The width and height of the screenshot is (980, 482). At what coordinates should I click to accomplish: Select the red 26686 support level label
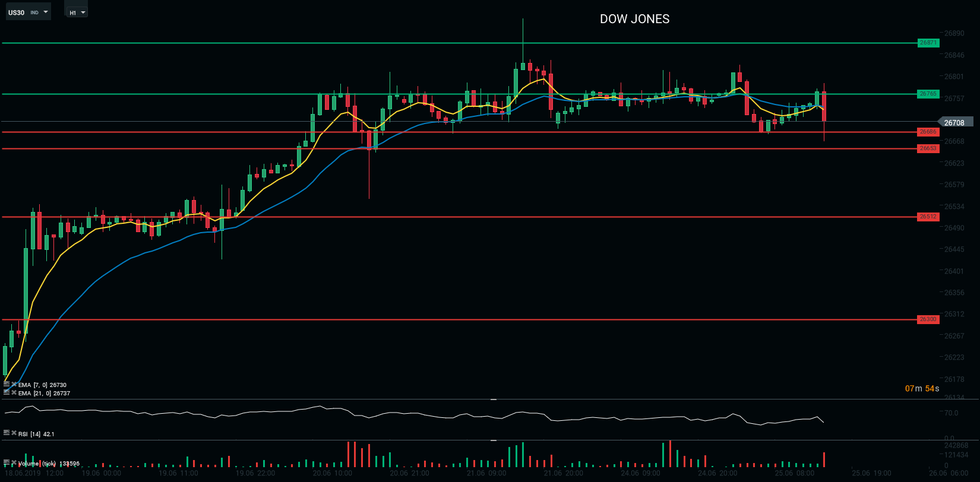[928, 132]
